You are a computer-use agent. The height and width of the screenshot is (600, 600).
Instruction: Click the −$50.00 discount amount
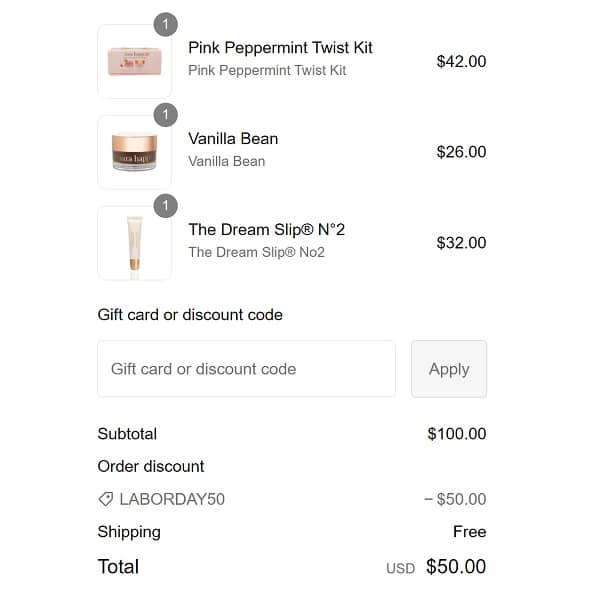(x=454, y=499)
